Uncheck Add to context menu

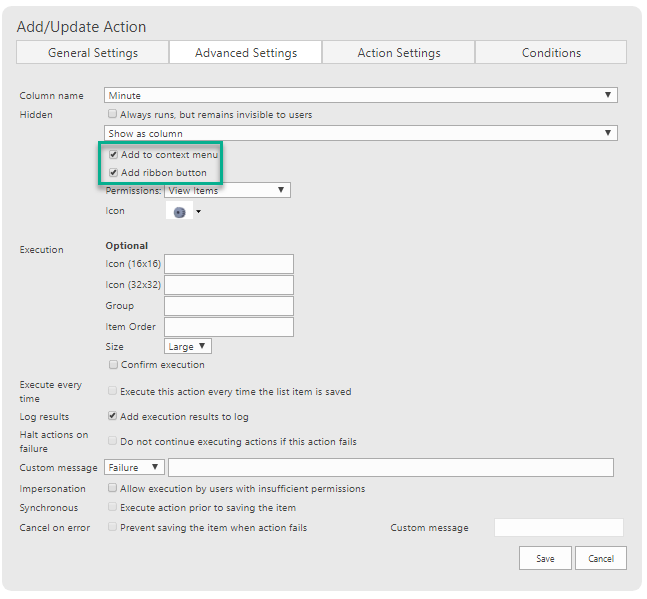113,155
